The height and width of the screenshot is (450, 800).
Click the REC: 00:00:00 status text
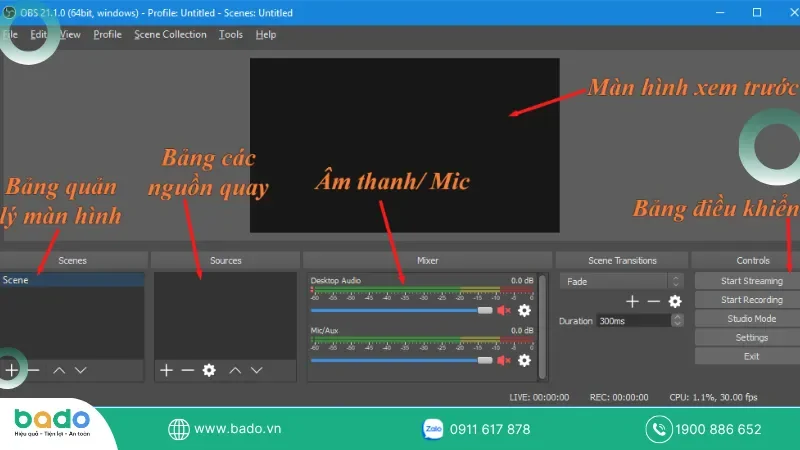tap(619, 397)
